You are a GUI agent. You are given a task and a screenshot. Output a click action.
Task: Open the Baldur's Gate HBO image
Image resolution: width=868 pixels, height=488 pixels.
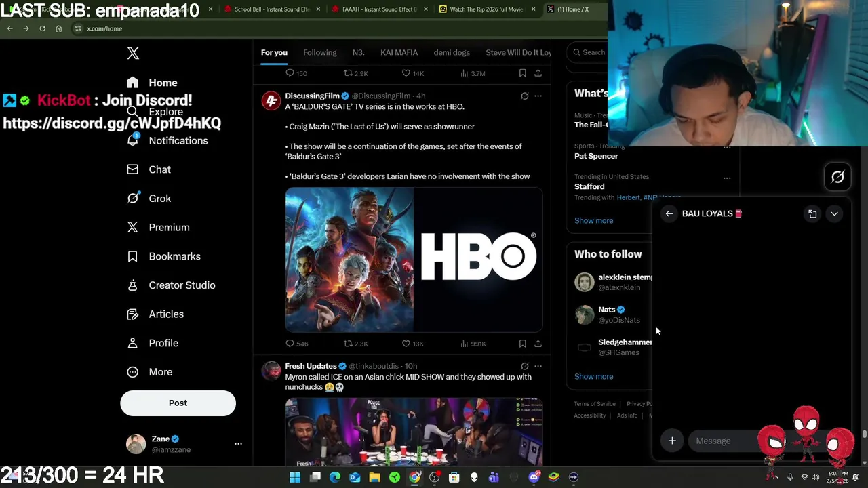[414, 260]
